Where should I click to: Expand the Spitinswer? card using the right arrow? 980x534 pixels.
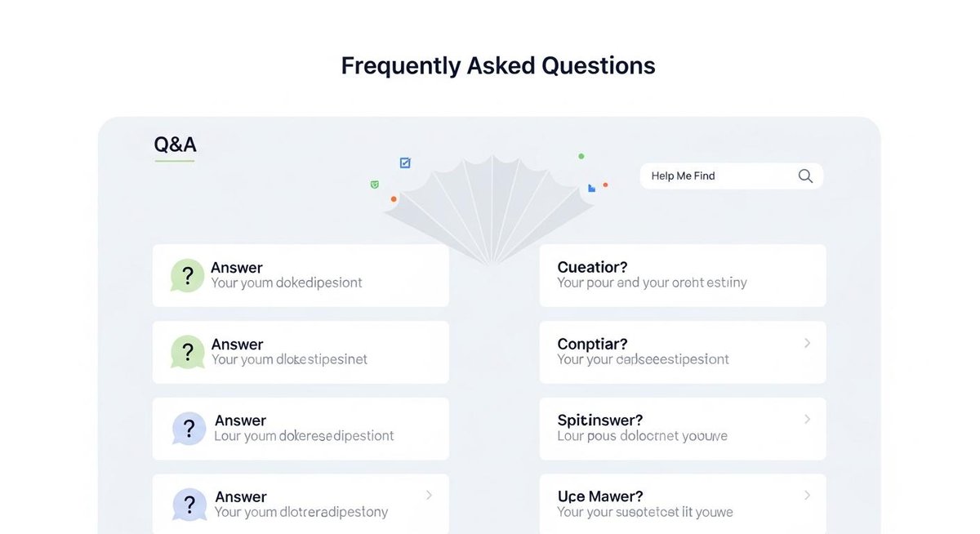pyautogui.click(x=807, y=420)
